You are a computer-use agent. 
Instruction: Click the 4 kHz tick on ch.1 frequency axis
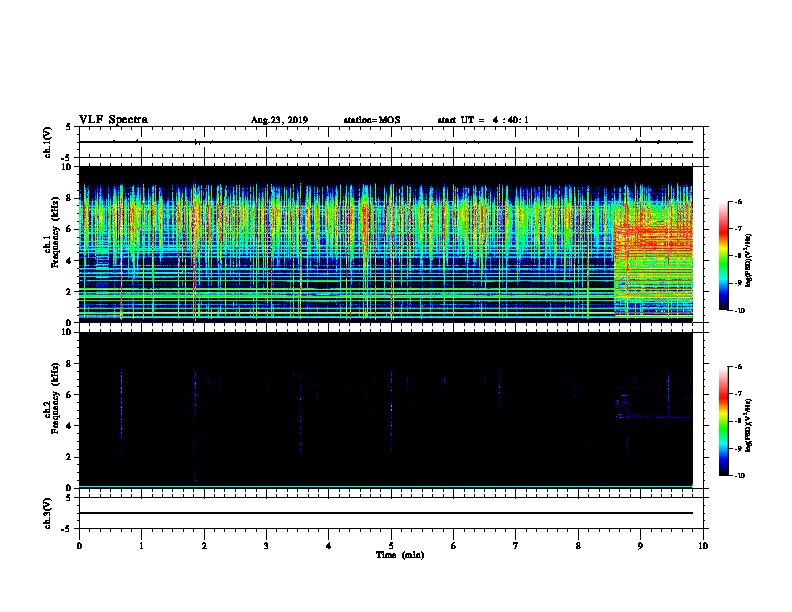pyautogui.click(x=69, y=261)
